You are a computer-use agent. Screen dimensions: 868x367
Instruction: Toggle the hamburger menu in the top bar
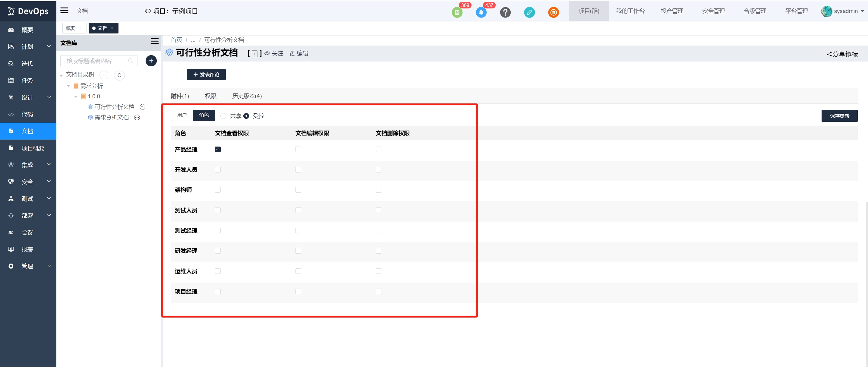click(64, 11)
